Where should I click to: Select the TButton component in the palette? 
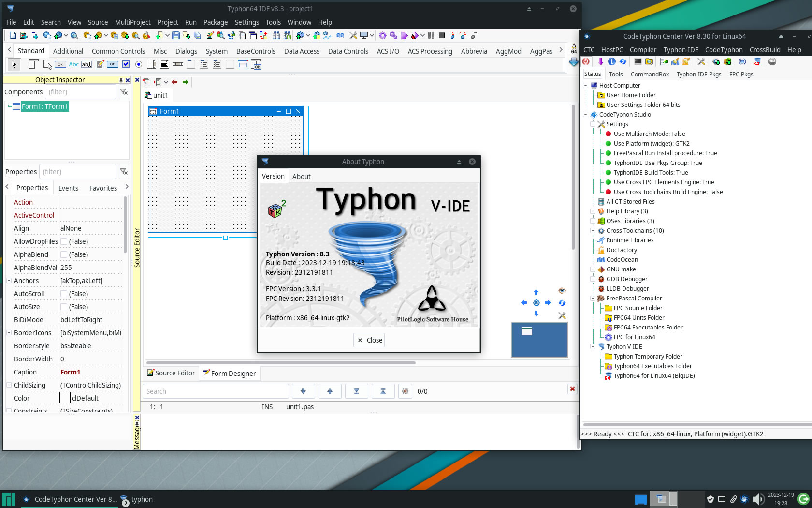point(60,64)
